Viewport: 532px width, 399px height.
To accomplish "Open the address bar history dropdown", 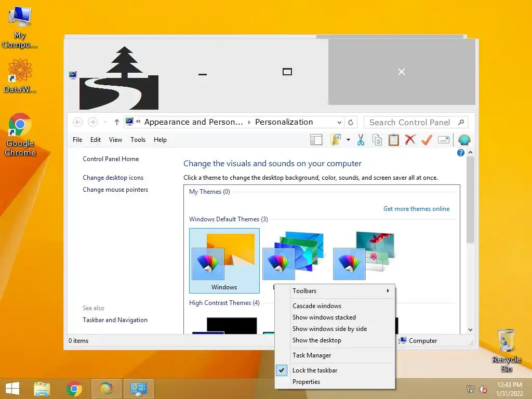I will click(339, 122).
